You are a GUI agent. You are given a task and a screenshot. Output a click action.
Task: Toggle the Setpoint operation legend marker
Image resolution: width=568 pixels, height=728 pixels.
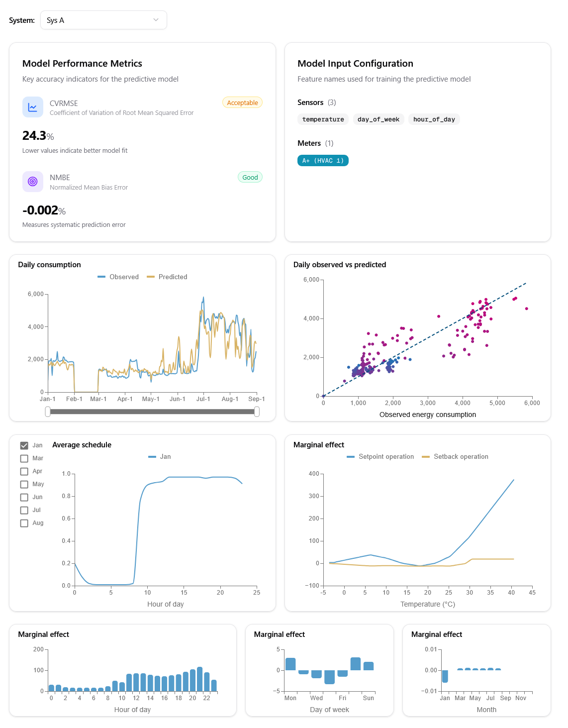point(351,457)
